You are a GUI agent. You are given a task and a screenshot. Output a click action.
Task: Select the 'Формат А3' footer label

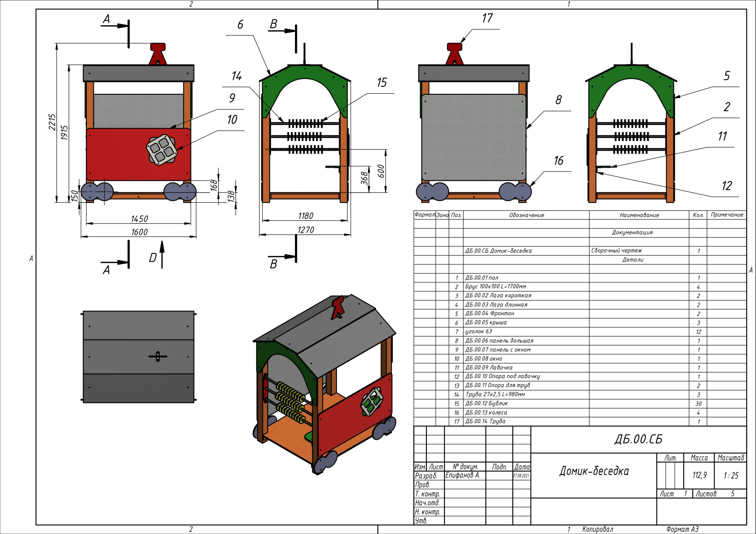coord(682,529)
